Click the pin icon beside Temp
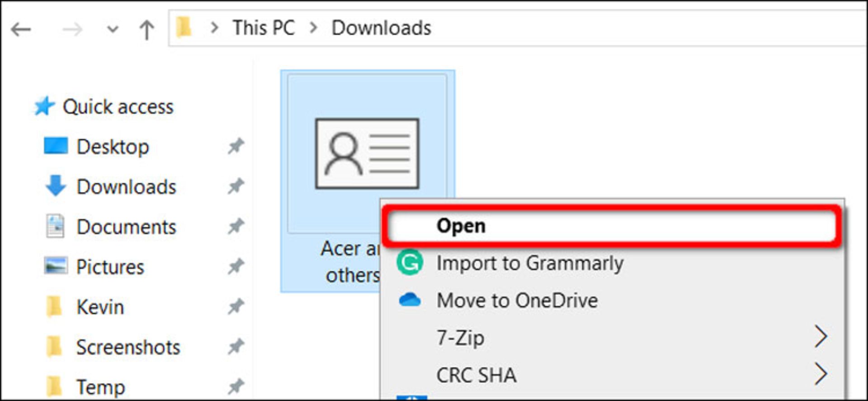Screen dimensions: 868x401 click(x=236, y=387)
